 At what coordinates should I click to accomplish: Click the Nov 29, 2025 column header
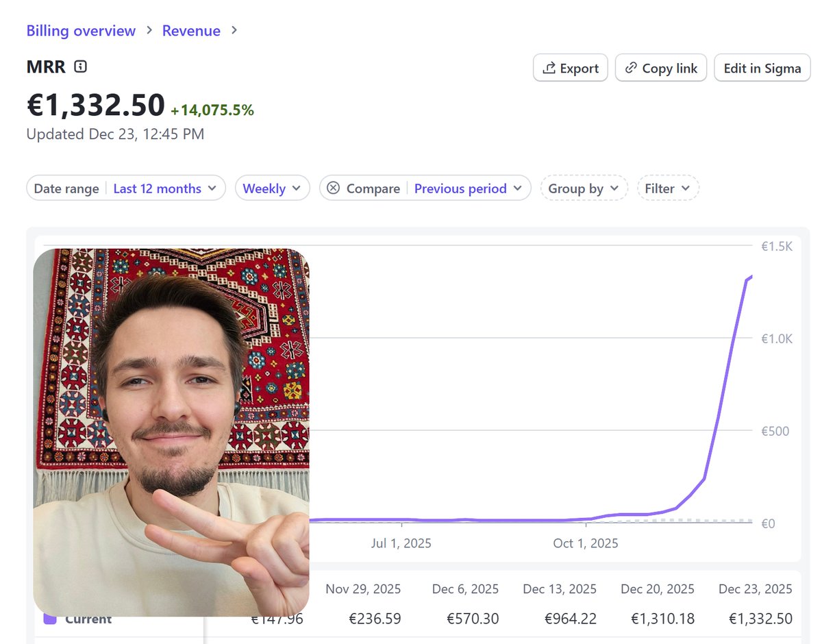[x=363, y=589]
